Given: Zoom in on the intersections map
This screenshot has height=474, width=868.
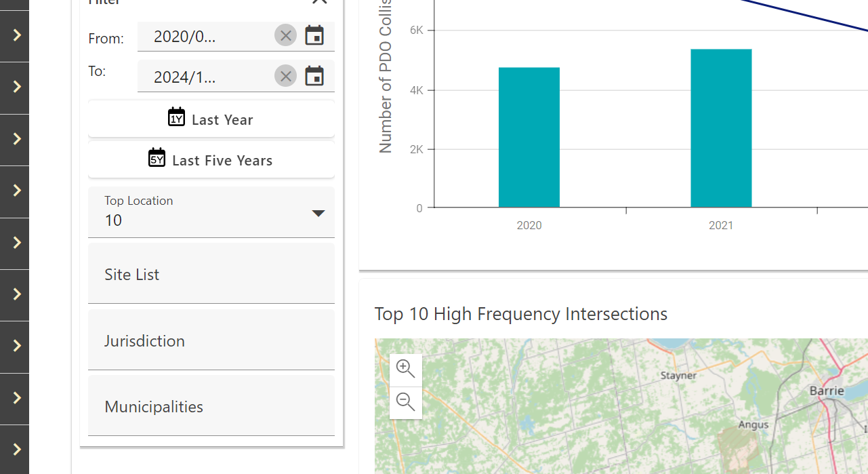Looking at the screenshot, I should point(406,370).
